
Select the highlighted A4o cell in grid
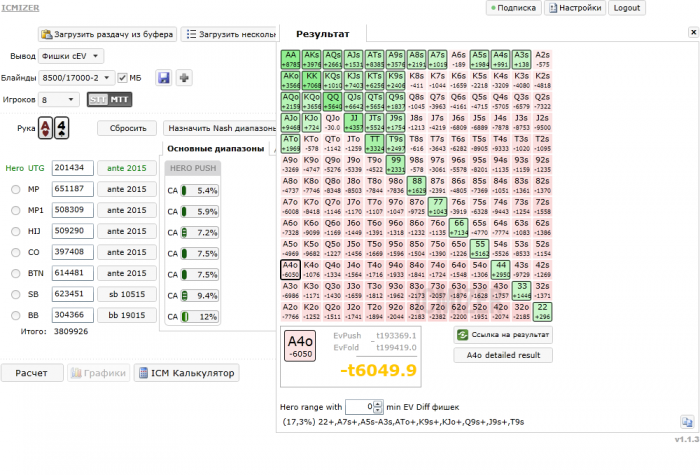[x=290, y=270]
